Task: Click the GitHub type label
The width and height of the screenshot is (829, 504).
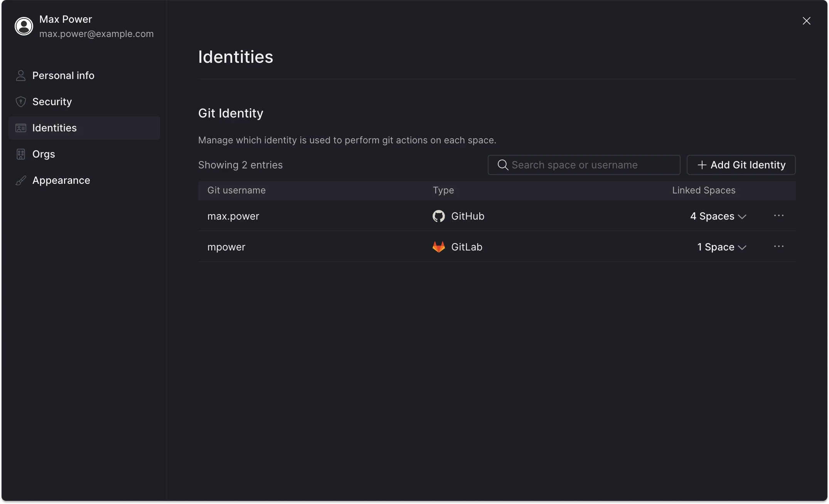Action: pos(468,216)
